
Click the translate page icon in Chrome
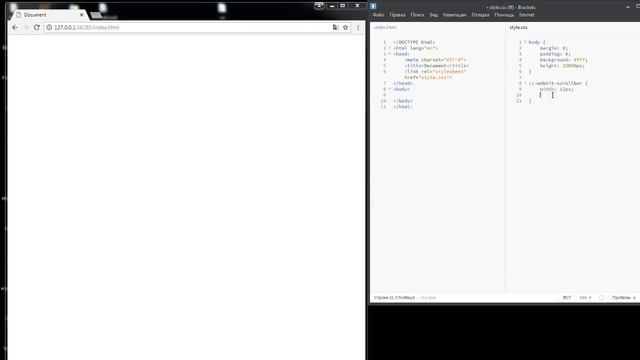(x=336, y=27)
